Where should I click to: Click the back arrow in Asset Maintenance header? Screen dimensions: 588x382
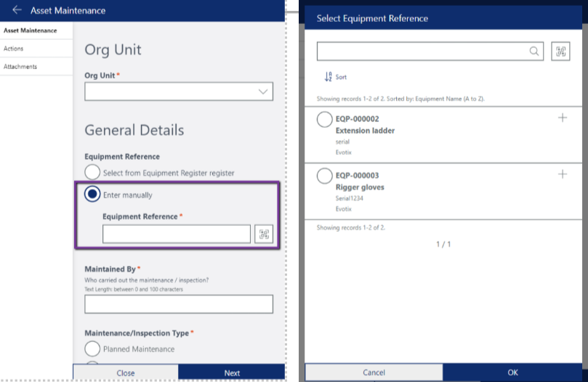(x=17, y=10)
